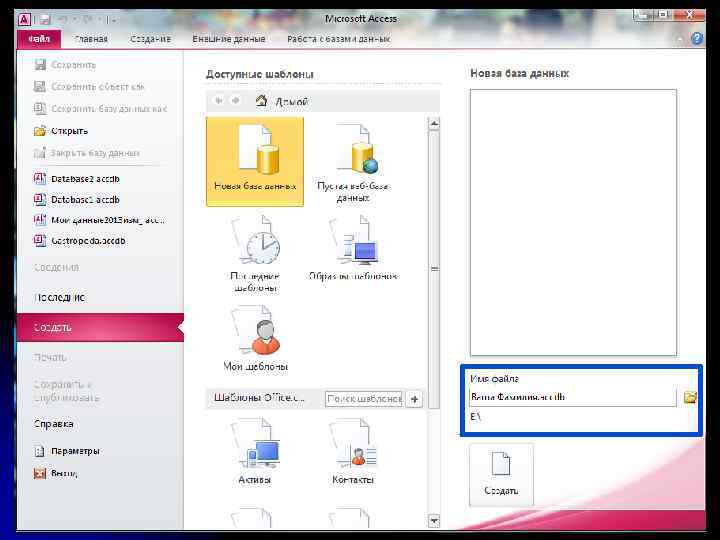Select Сохранить и опубликовать
This screenshot has width=720, height=540.
(x=67, y=391)
